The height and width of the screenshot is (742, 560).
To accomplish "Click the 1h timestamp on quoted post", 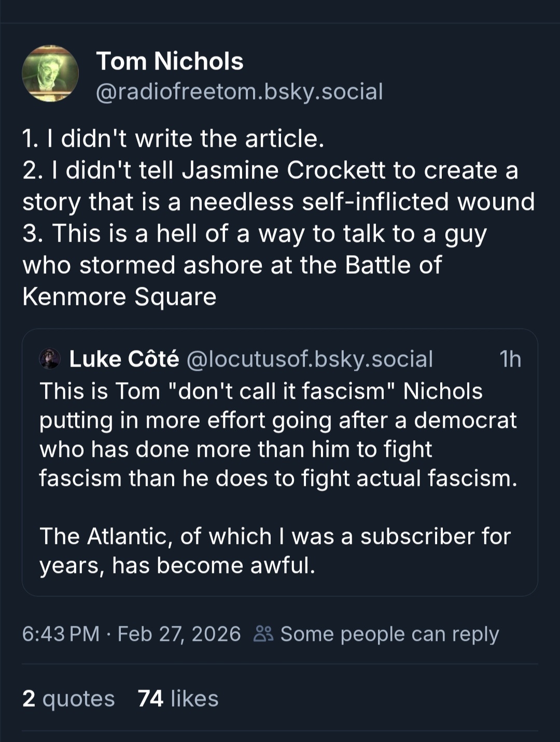I will coord(510,359).
